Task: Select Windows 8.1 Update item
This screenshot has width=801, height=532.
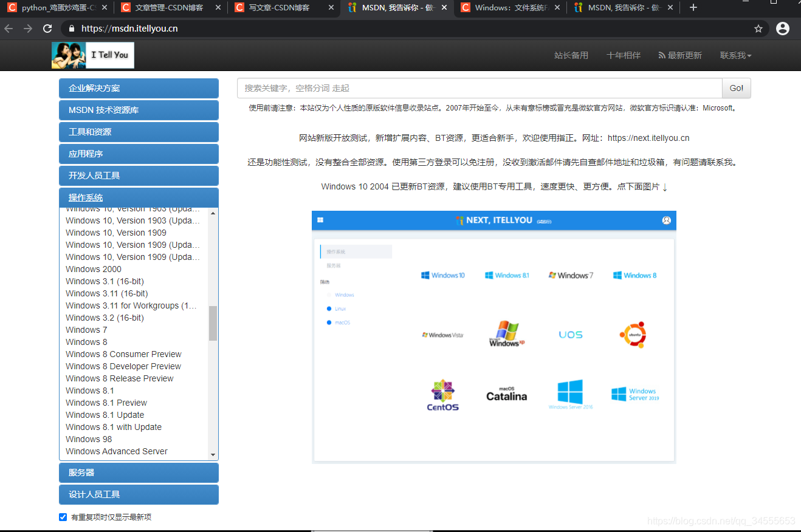Action: coord(105,415)
